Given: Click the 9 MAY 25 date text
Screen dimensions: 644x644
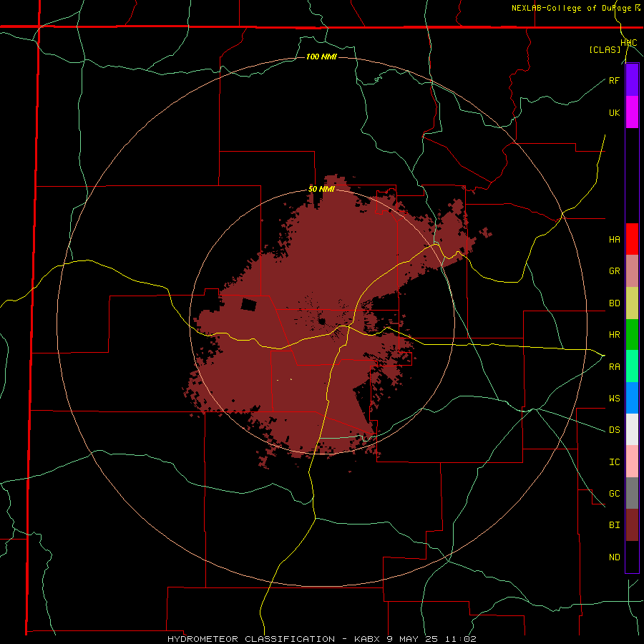Looking at the screenshot, I should (412, 639).
